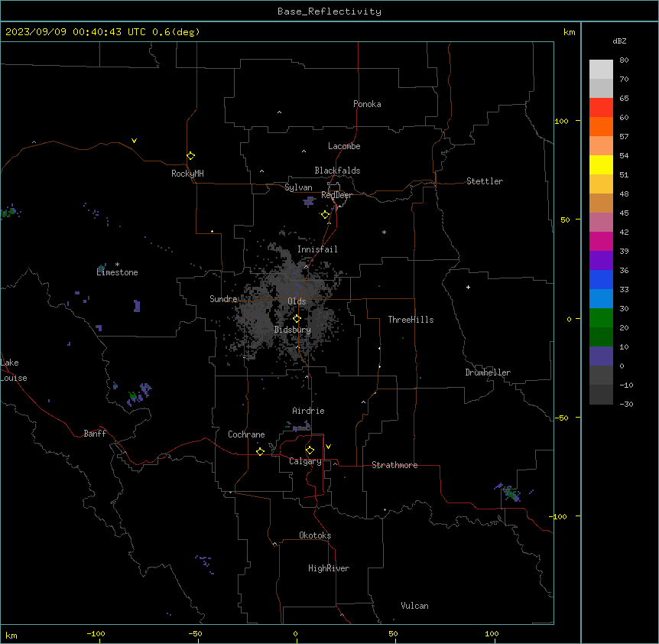Select the white asterisk east of Innisfail
This screenshot has height=644, width=659.
click(x=384, y=232)
